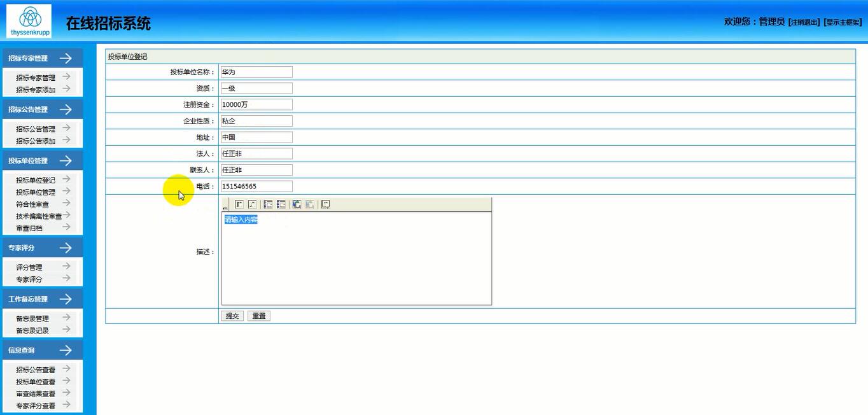Screen dimensions: 868x415
Task: Click the 注册资金 field showing 10000万
Action: (256, 104)
